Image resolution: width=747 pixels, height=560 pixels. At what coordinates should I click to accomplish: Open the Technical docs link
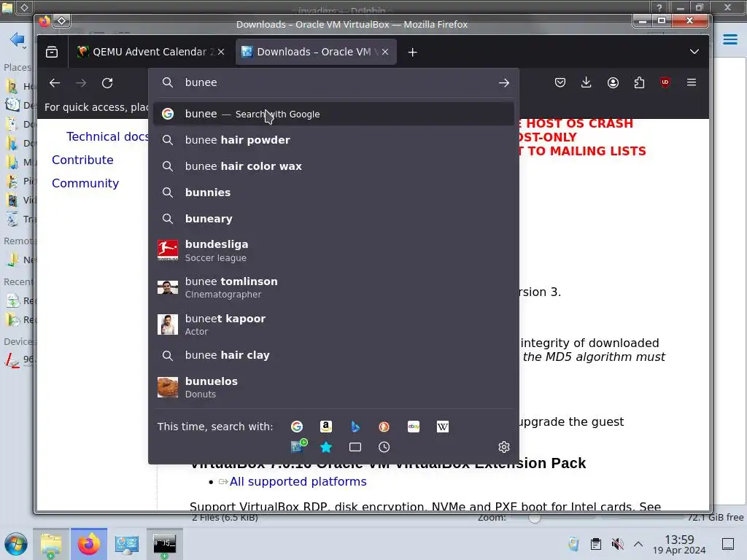pos(107,136)
